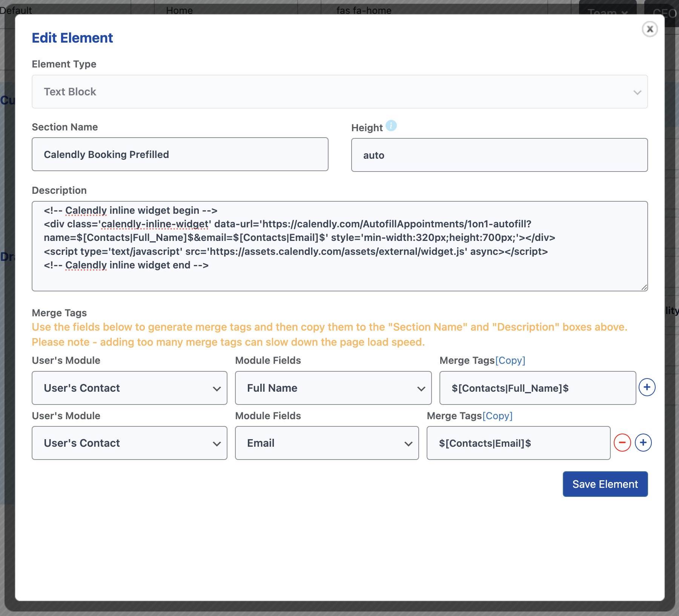Click the Edit Element title

coord(72,38)
